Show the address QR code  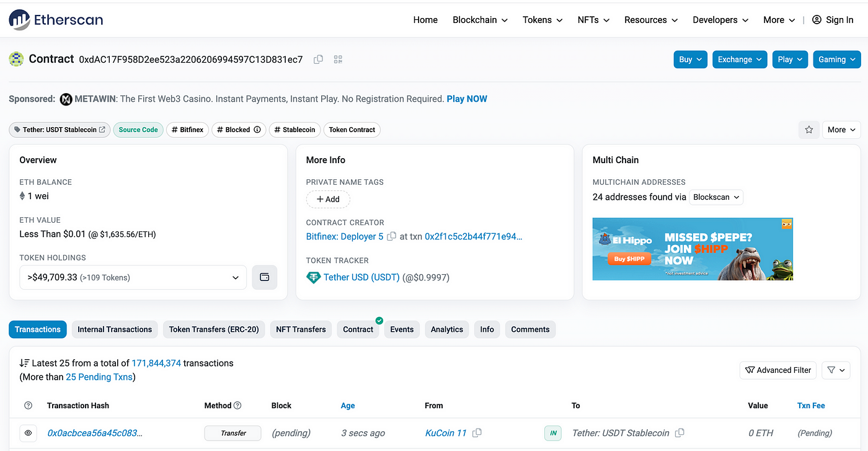(x=338, y=60)
